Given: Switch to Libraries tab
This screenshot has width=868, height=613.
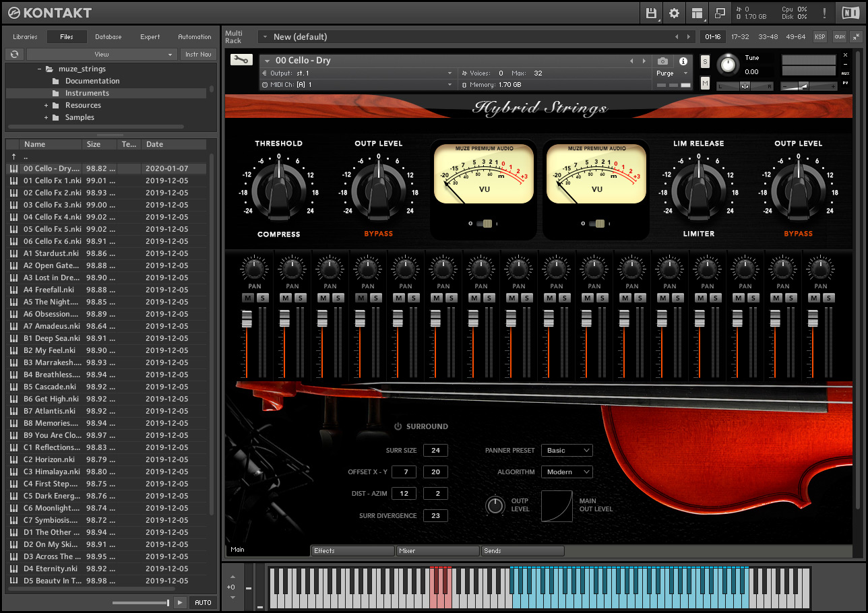Looking at the screenshot, I should [25, 37].
